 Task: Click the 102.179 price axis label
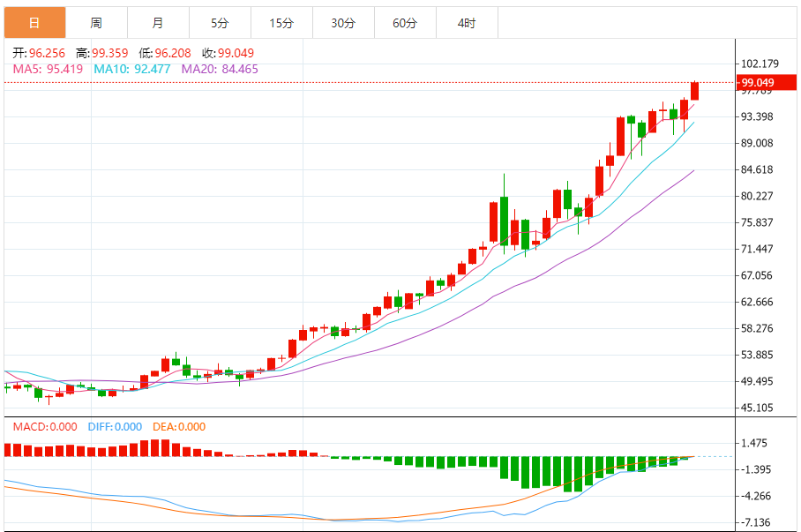click(760, 64)
